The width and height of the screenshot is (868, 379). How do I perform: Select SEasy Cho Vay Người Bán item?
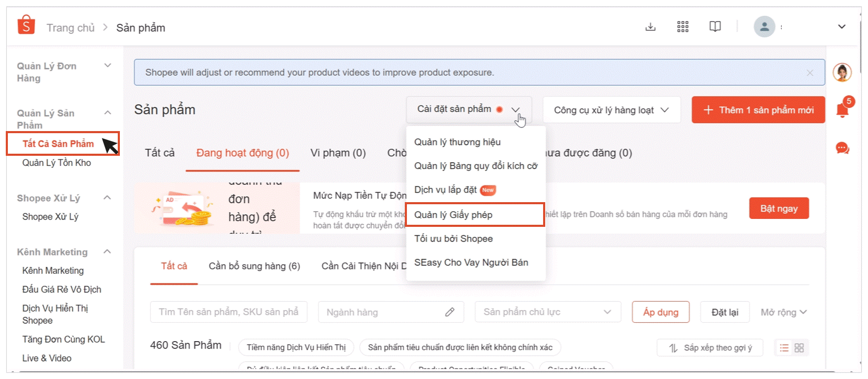pyautogui.click(x=471, y=263)
